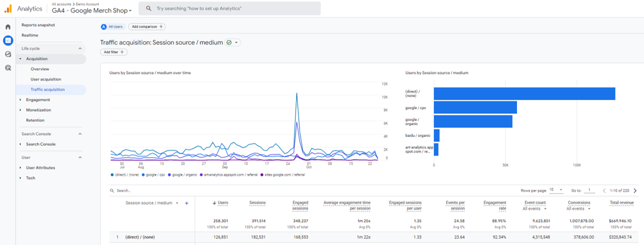Select the Reports icon in left rail
The width and height of the screenshot is (644, 245).
click(8, 40)
